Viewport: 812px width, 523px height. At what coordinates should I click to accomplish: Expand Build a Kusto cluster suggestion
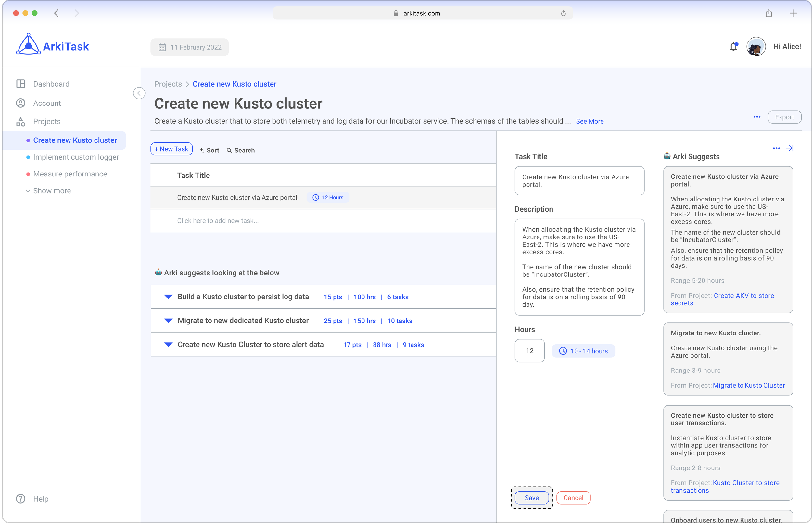click(168, 297)
